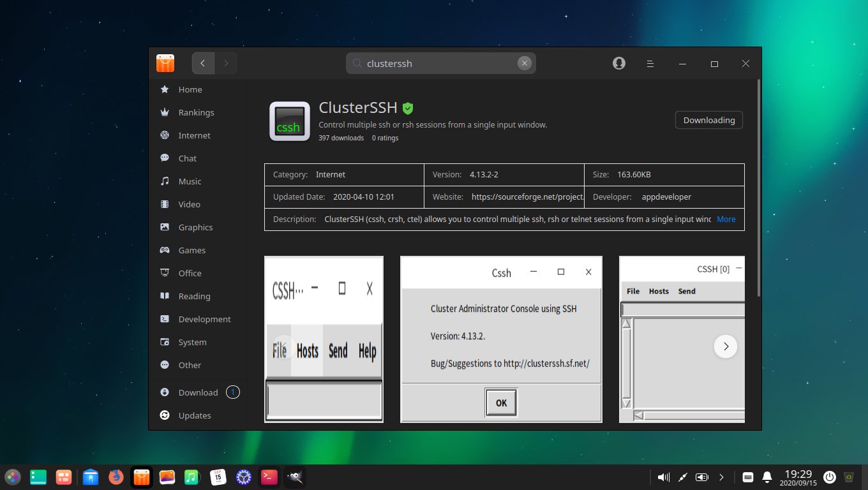The width and height of the screenshot is (868, 490).
Task: Click the Reading book sidebar icon
Action: (165, 296)
